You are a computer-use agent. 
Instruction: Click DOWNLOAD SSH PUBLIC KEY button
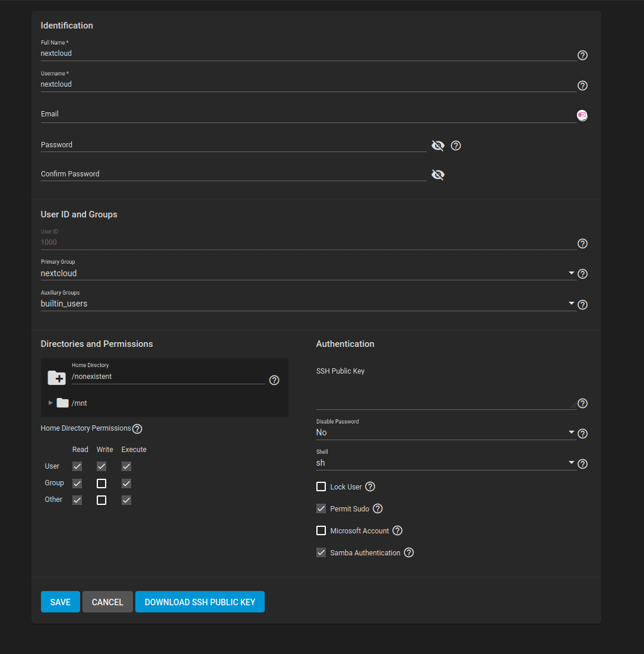[x=200, y=602]
